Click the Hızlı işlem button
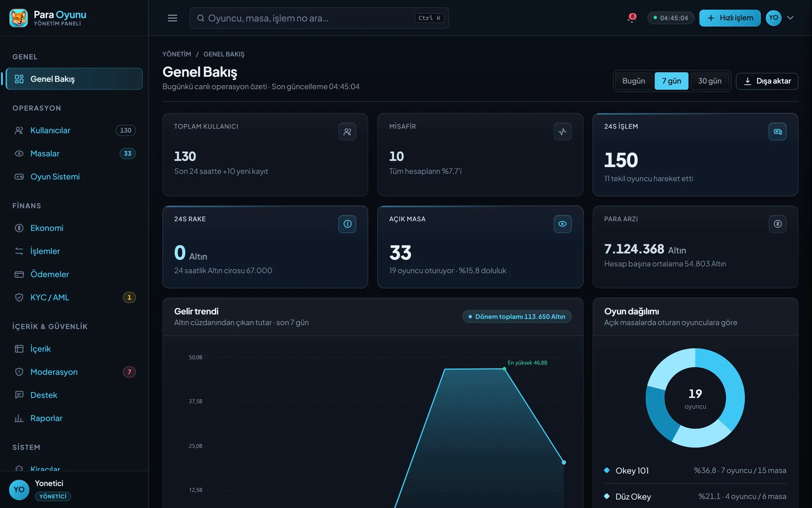The width and height of the screenshot is (812, 508). click(730, 18)
